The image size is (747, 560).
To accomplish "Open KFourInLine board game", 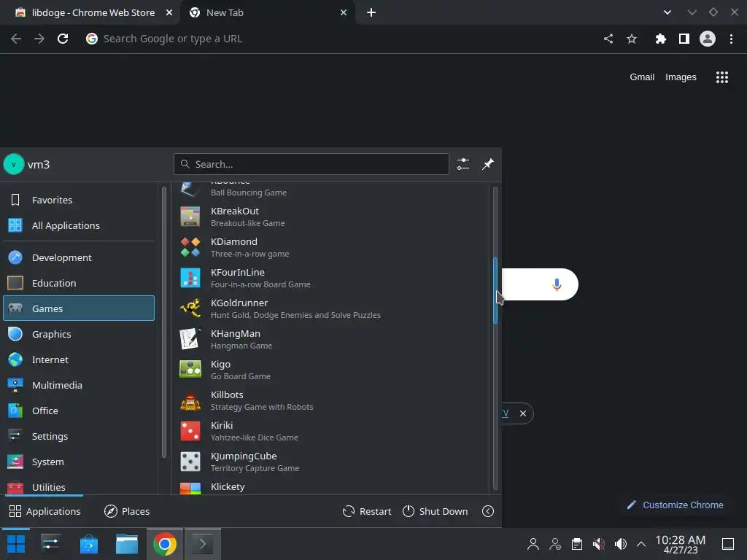I will tap(330, 278).
